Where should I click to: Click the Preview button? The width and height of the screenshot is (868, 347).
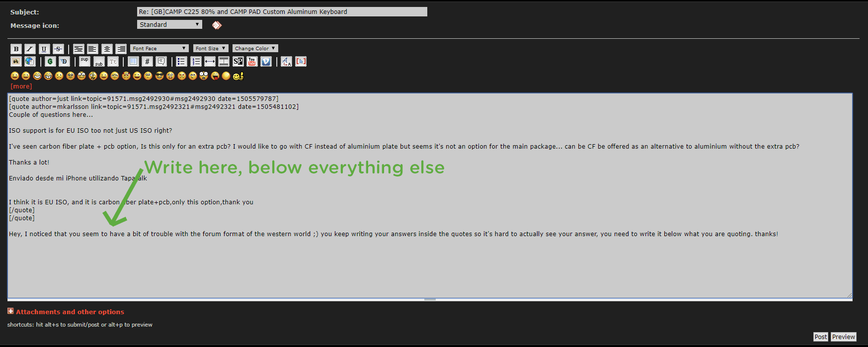843,337
